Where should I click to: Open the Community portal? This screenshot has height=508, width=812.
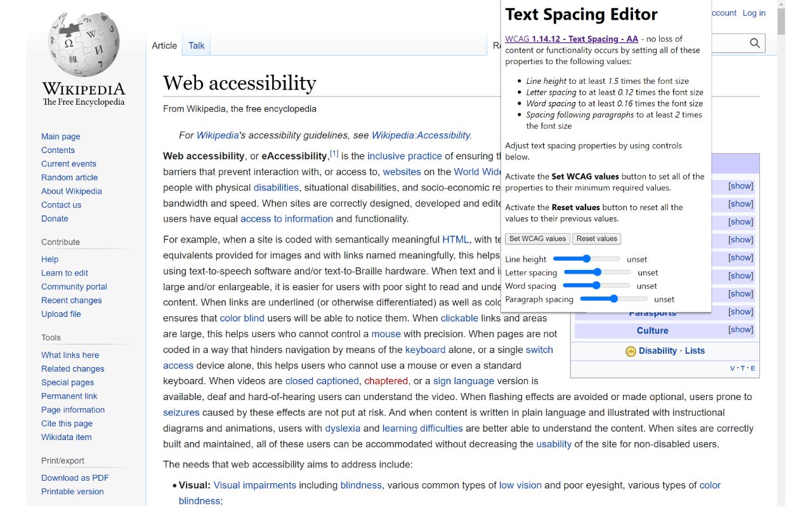(x=74, y=286)
